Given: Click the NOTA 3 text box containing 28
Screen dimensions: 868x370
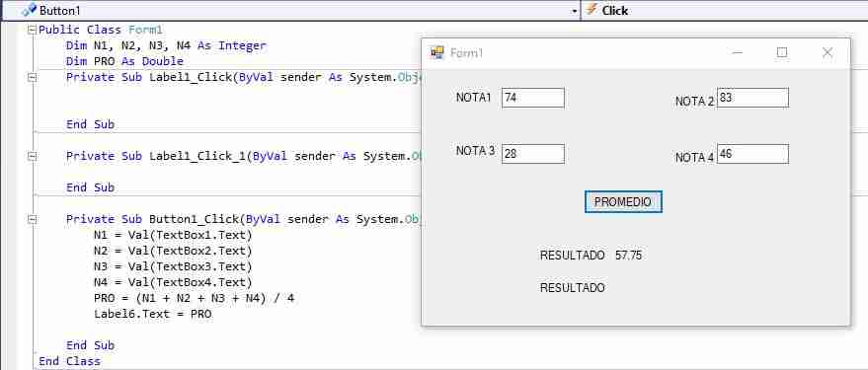Looking at the screenshot, I should [x=532, y=154].
